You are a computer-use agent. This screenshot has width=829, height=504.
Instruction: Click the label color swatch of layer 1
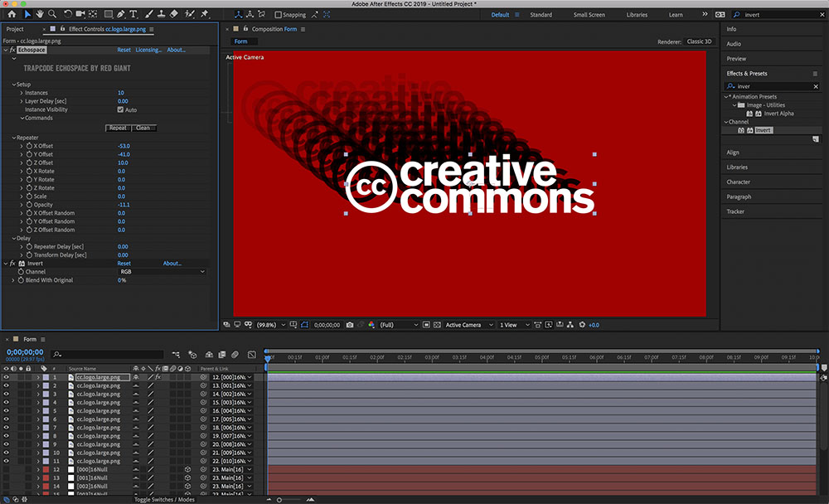pyautogui.click(x=46, y=377)
